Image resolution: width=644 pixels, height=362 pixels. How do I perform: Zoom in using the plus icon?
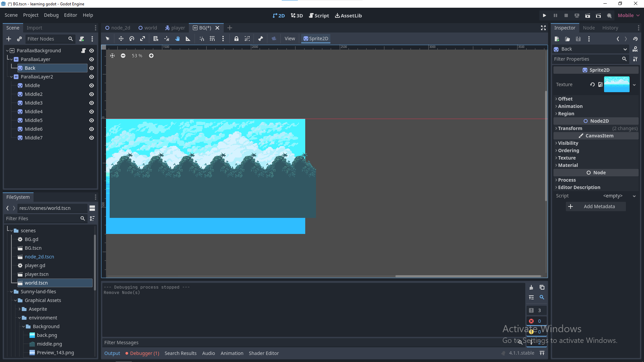point(151,56)
